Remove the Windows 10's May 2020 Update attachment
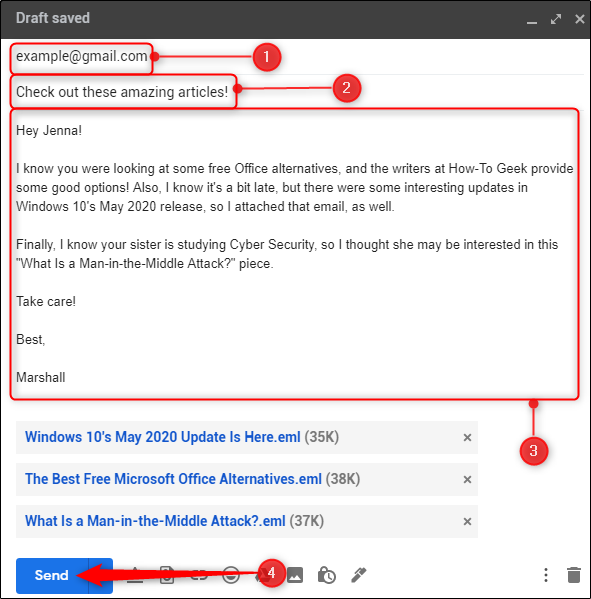Screen dimensions: 591x599 click(x=467, y=438)
